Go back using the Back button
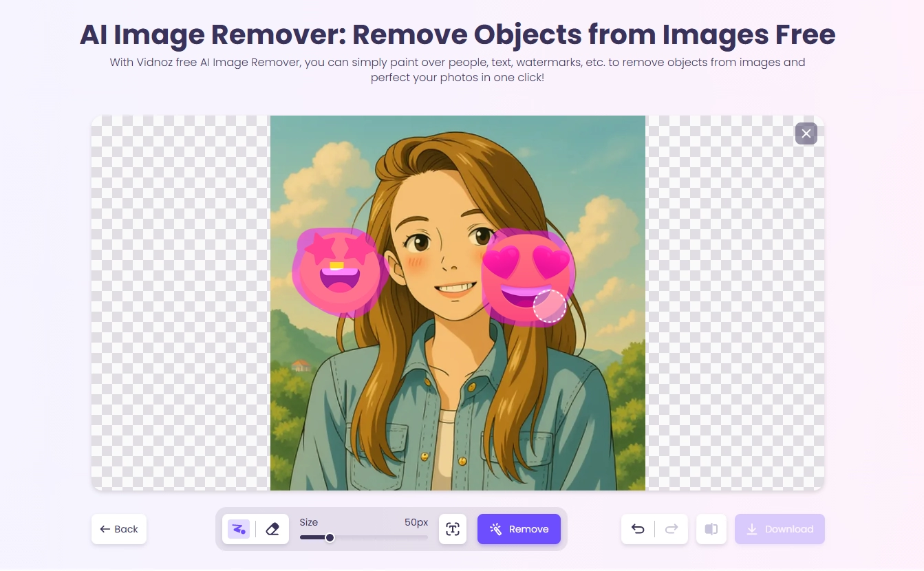The image size is (924, 571). click(119, 529)
